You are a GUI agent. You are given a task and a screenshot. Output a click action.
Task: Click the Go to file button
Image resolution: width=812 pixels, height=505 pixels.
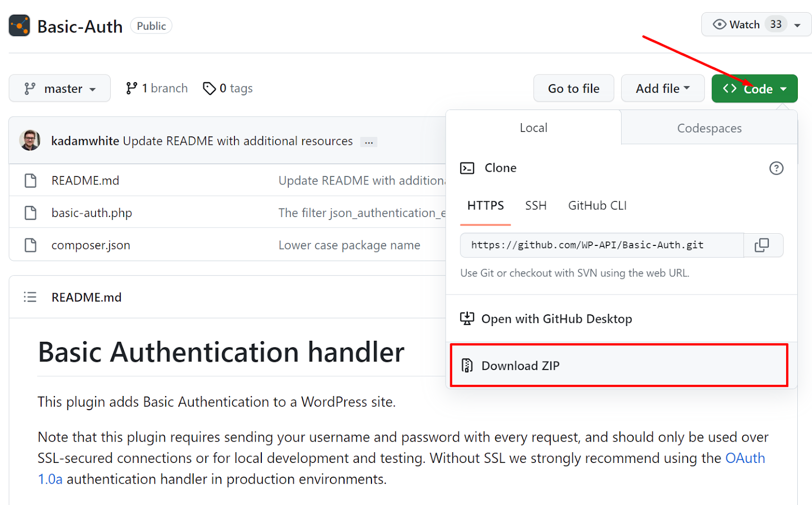click(573, 88)
